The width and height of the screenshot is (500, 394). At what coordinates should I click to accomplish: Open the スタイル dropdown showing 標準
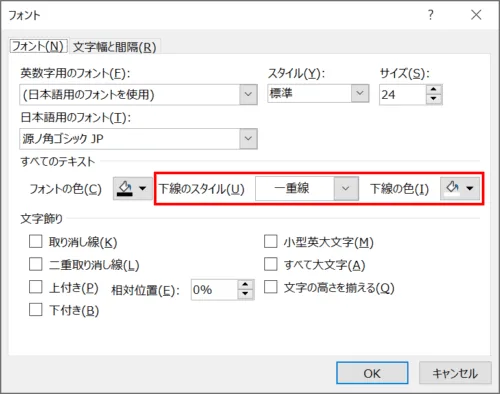[x=318, y=93]
